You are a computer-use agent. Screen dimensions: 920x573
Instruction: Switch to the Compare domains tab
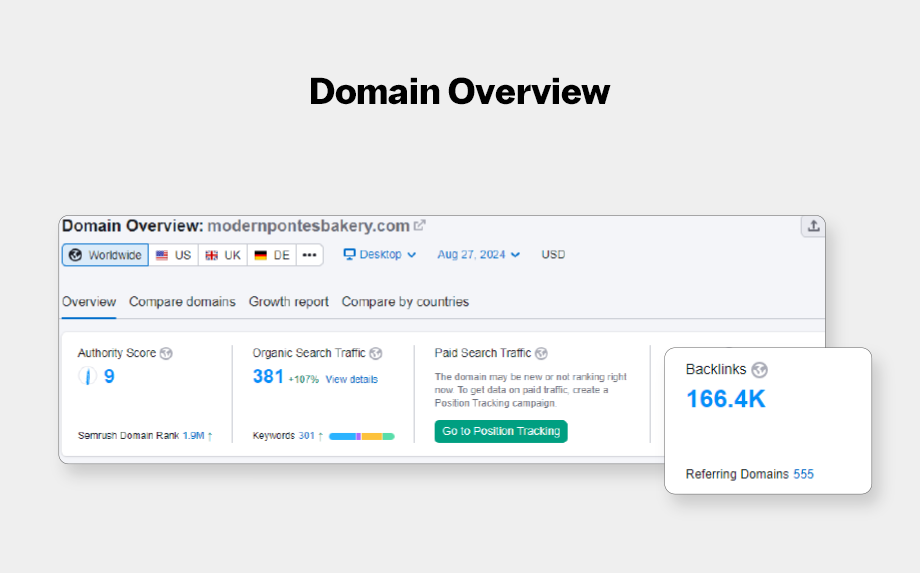click(182, 302)
